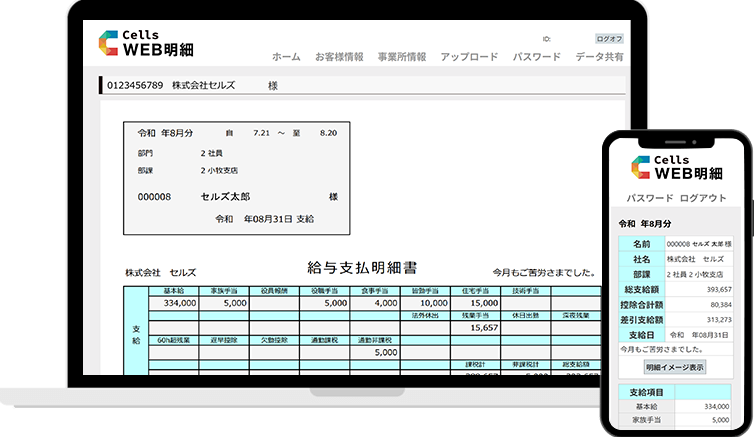The height and width of the screenshot is (437, 755).
Task: Click the 支給 row header in payslip
Action: click(x=136, y=333)
